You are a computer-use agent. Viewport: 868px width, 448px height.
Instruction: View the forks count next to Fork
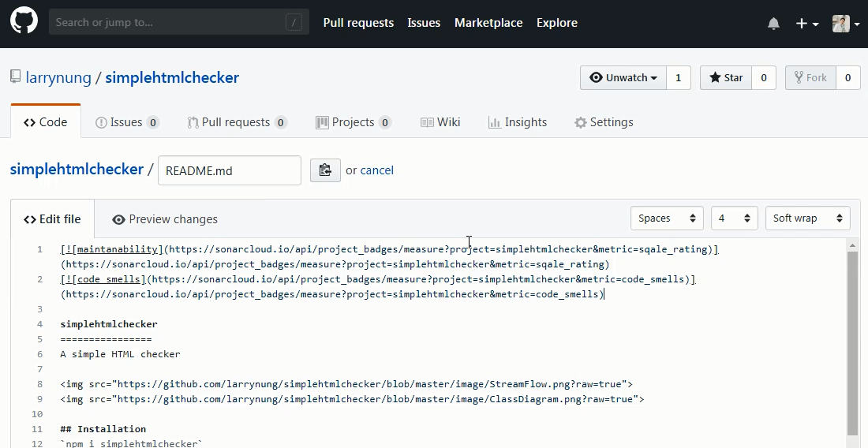[847, 77]
